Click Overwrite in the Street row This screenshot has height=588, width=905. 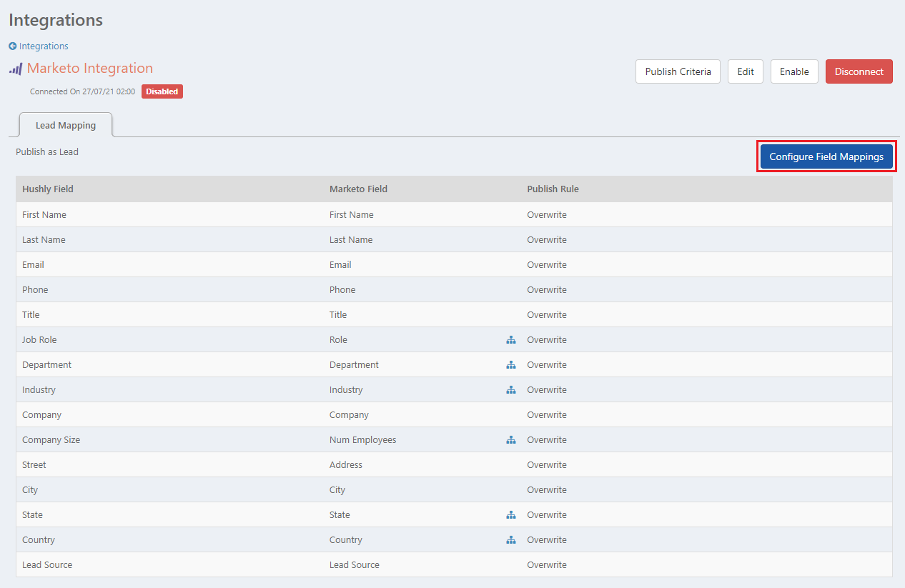[x=547, y=465]
